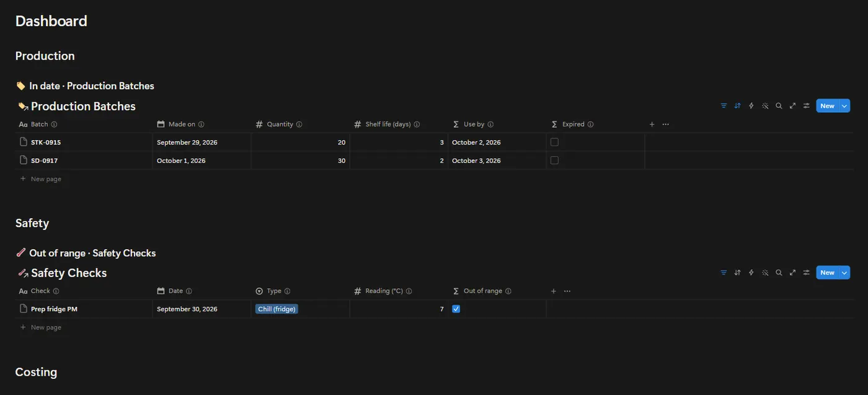Viewport: 868px width, 395px height.
Task: Open Production Batches table in full page
Action: tap(792, 106)
